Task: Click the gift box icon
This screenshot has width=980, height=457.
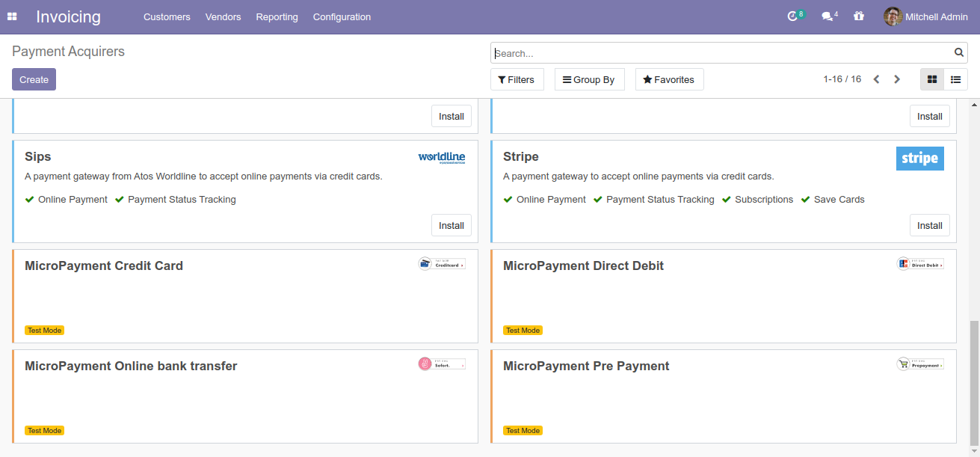Action: pyautogui.click(x=859, y=16)
